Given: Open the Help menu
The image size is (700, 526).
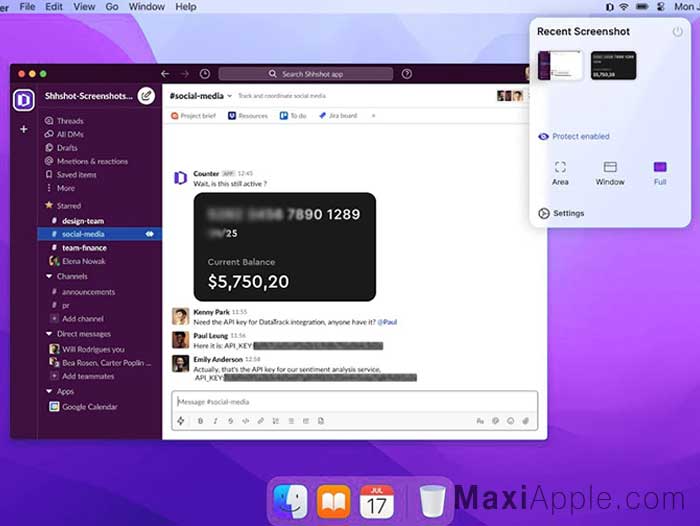Looking at the screenshot, I should pos(186,7).
